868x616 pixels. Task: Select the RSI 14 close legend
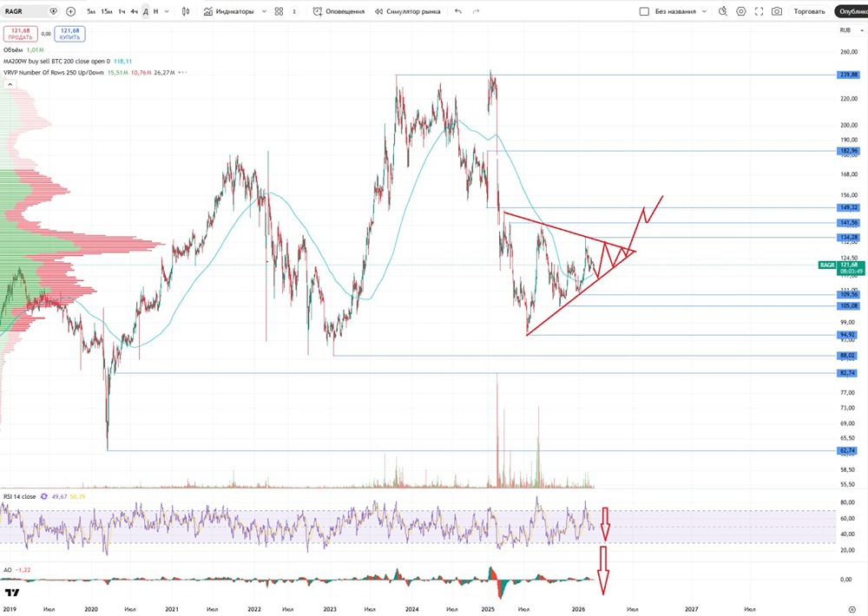(19, 496)
